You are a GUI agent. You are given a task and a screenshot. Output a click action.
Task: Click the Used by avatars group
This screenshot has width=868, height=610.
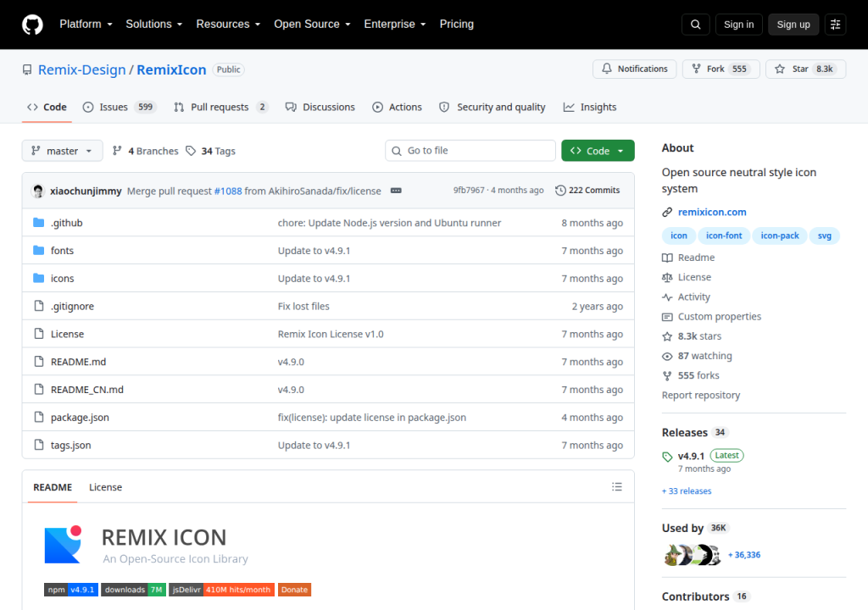coord(693,555)
